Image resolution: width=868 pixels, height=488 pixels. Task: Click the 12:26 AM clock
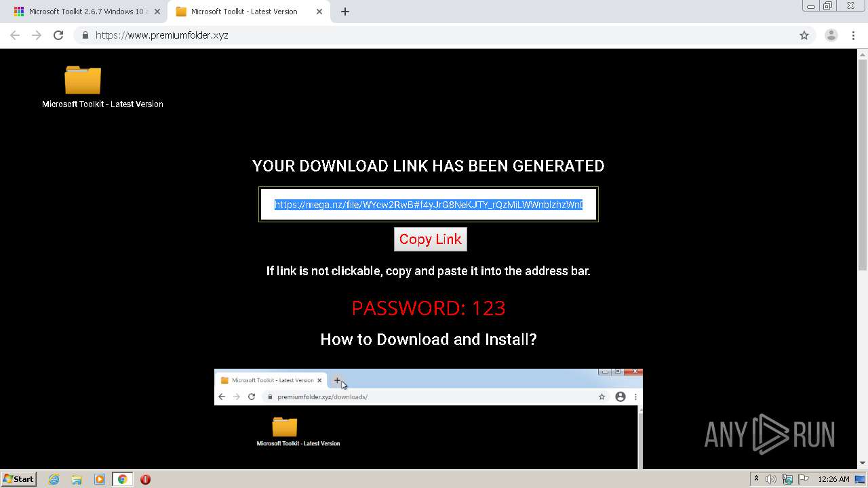click(833, 479)
